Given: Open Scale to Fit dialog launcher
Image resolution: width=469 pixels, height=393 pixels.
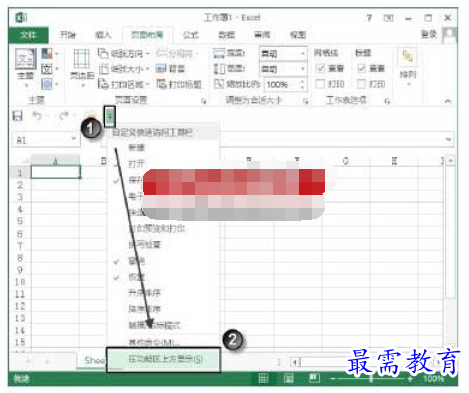Looking at the screenshot, I should (306, 101).
